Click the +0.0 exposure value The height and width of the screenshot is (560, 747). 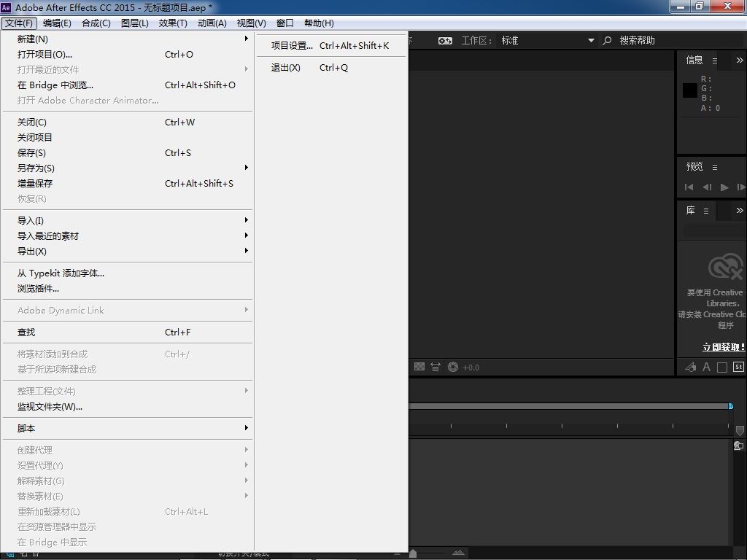click(471, 367)
